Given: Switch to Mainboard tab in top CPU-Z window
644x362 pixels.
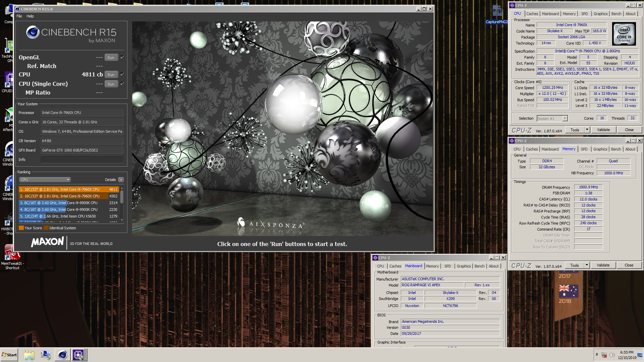Looking at the screenshot, I should (550, 14).
